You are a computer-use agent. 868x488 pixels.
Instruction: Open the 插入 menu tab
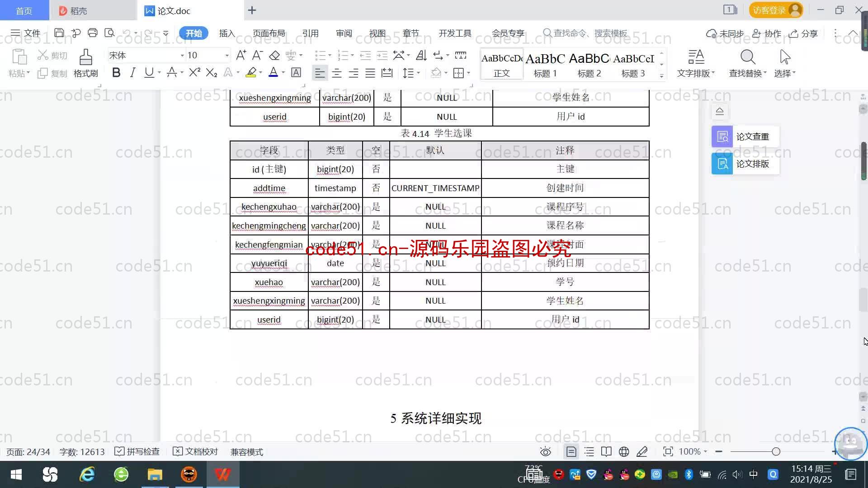(226, 33)
